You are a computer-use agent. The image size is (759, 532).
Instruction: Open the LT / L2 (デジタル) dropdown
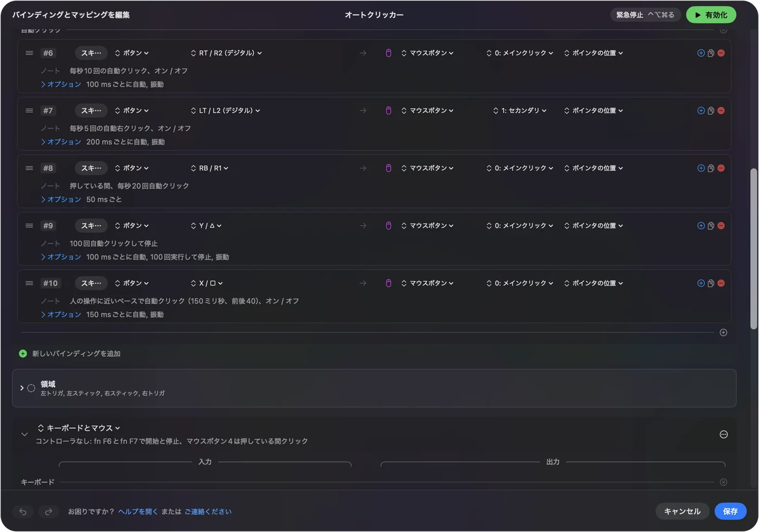[226, 111]
